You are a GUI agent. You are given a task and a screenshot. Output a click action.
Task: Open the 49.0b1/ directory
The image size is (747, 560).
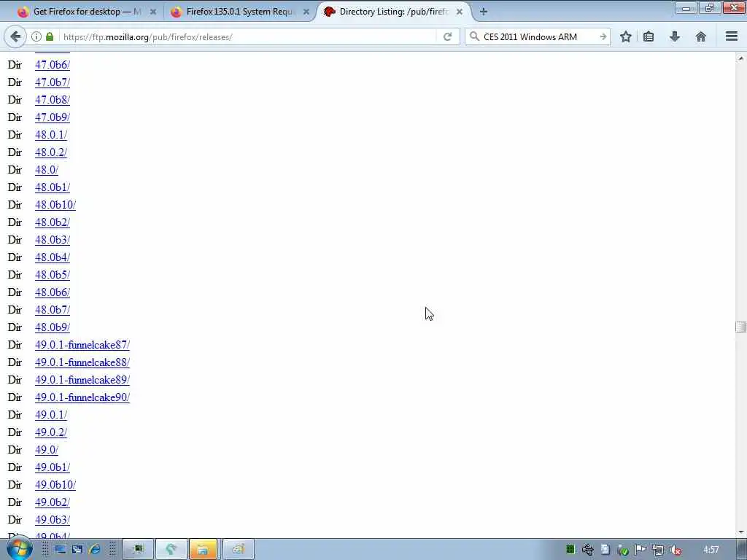point(53,467)
